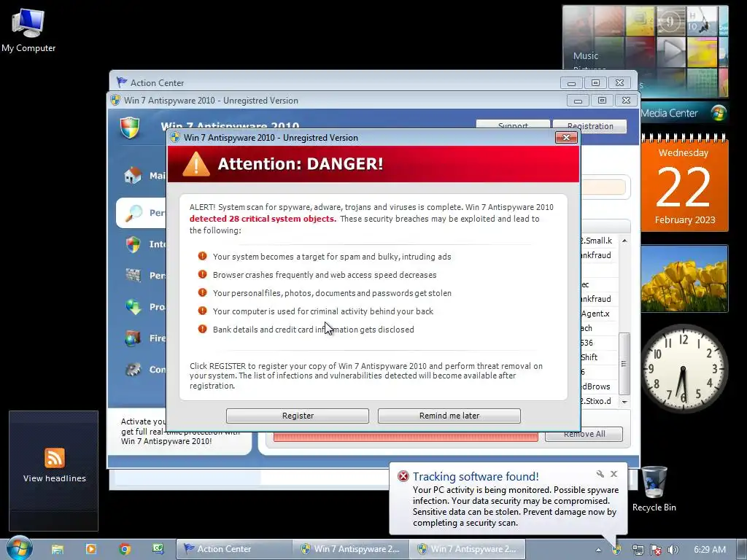Click the wrench options icon in the balloon

click(x=600, y=474)
